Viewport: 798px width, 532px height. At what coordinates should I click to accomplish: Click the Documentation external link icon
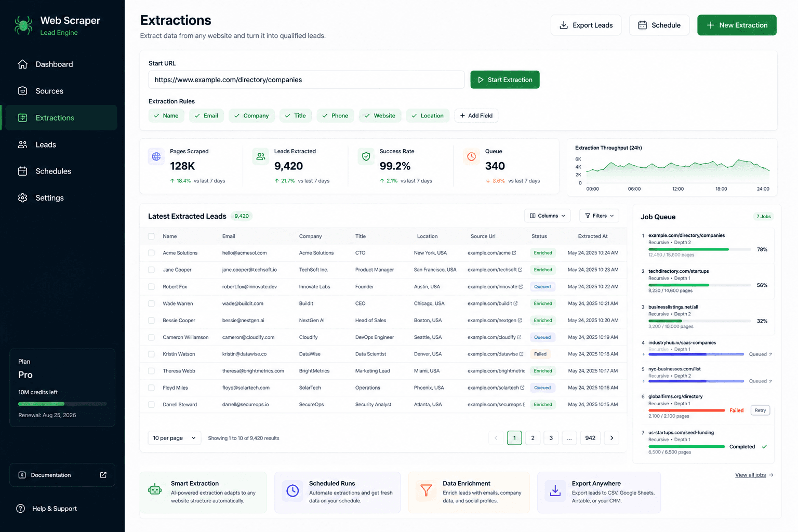coord(103,475)
